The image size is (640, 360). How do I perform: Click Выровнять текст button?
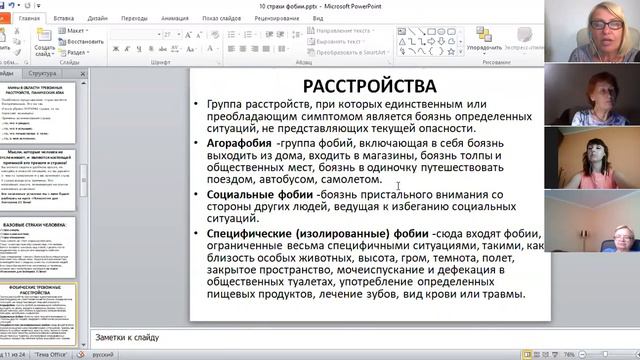pyautogui.click(x=336, y=42)
